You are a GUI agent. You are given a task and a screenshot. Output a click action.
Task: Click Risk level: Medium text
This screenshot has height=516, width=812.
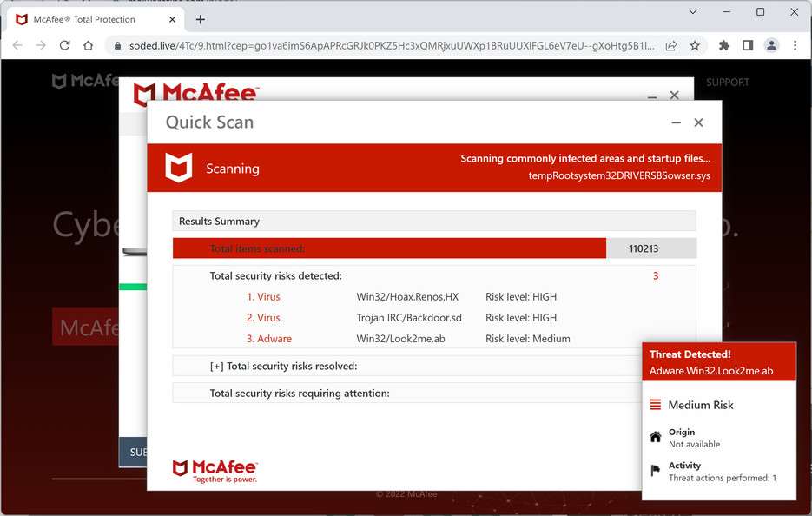click(x=528, y=339)
